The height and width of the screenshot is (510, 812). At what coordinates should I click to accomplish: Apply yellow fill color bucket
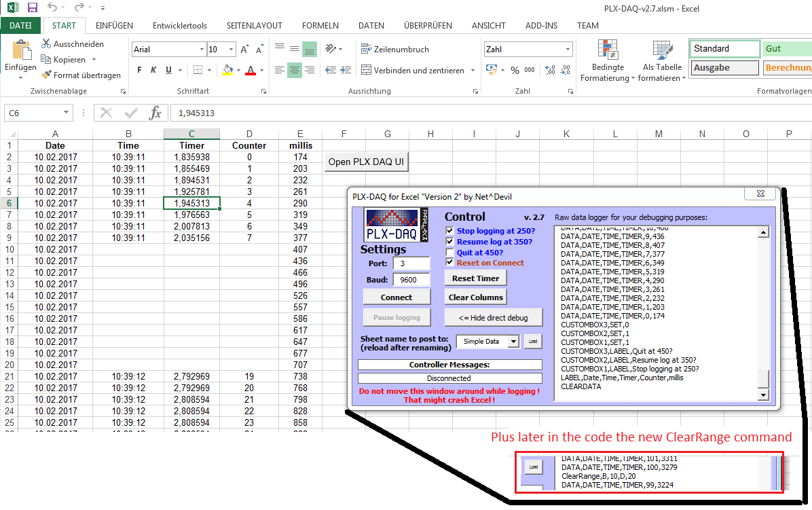[x=228, y=70]
